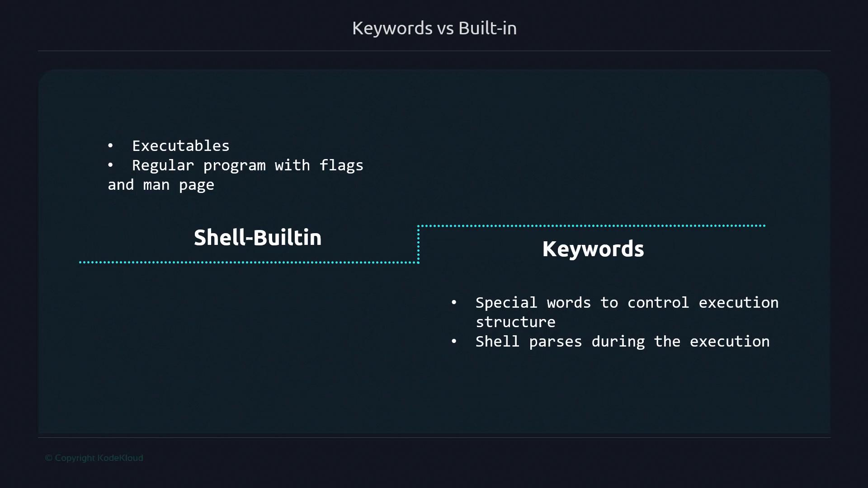Click the bullet dot before "Executables"
868x488 pixels.
tap(110, 146)
